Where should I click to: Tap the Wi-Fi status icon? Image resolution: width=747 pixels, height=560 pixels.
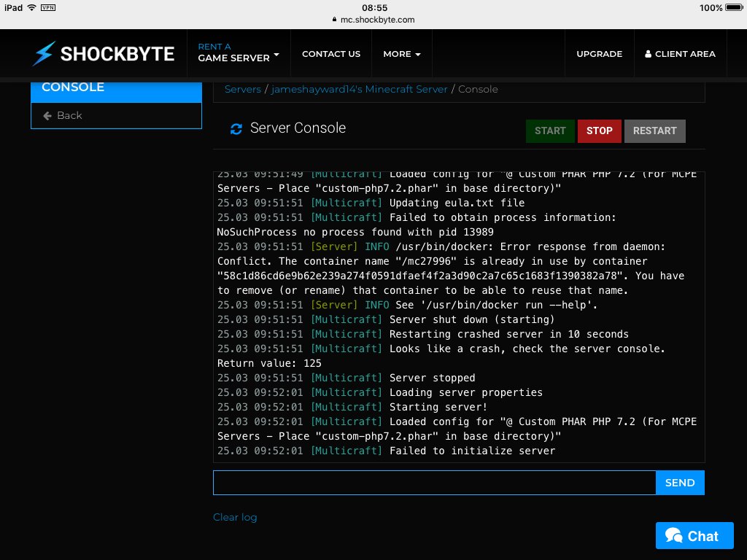(x=32, y=7)
